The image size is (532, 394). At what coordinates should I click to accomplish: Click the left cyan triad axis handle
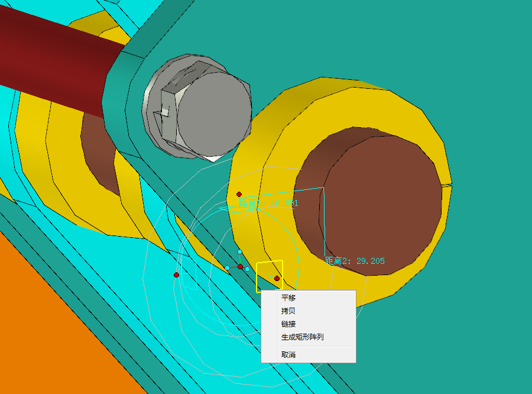(x=227, y=268)
